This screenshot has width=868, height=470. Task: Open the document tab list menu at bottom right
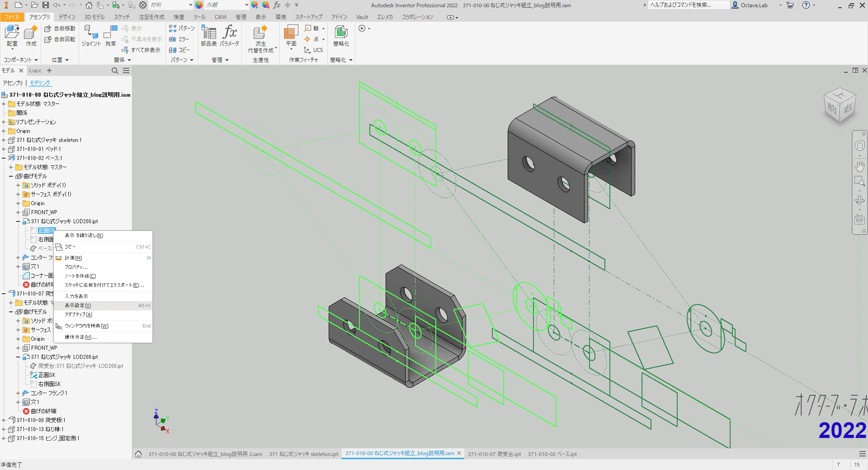862,454
